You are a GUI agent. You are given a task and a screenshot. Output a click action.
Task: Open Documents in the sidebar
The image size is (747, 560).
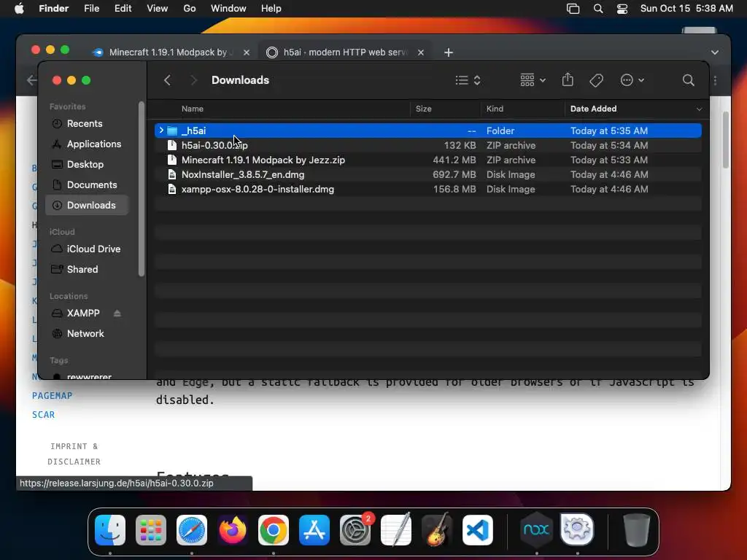coord(87,184)
